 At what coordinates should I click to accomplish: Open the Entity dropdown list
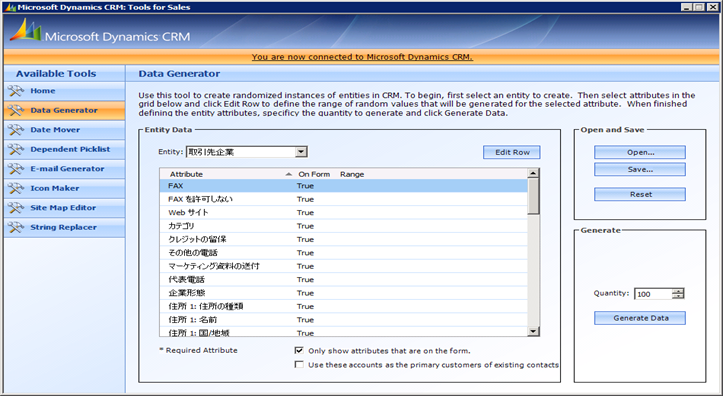(x=301, y=152)
